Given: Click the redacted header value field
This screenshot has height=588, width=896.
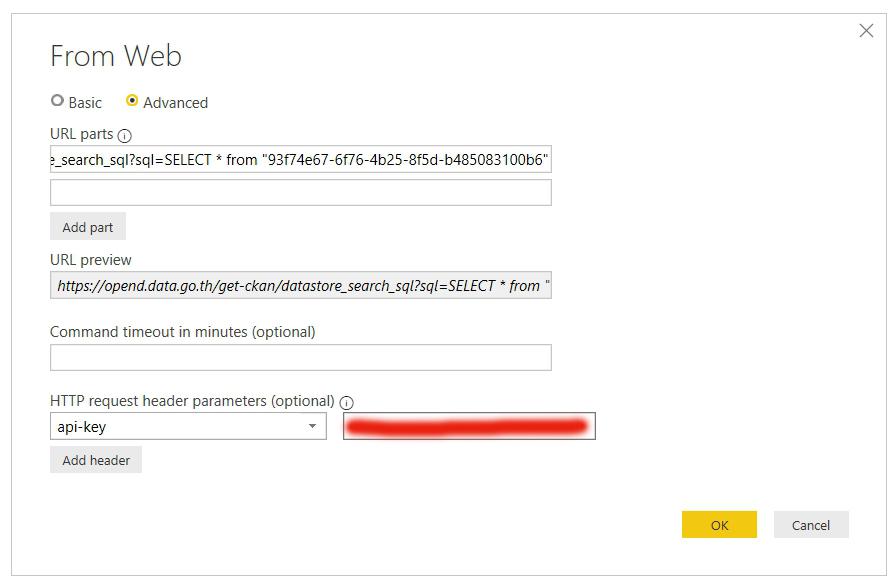Looking at the screenshot, I should (x=468, y=427).
